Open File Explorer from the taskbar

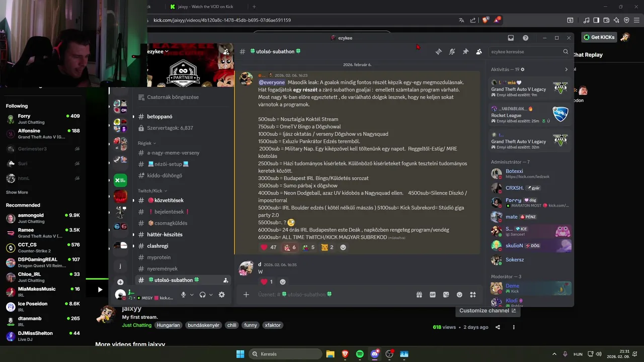330,354
